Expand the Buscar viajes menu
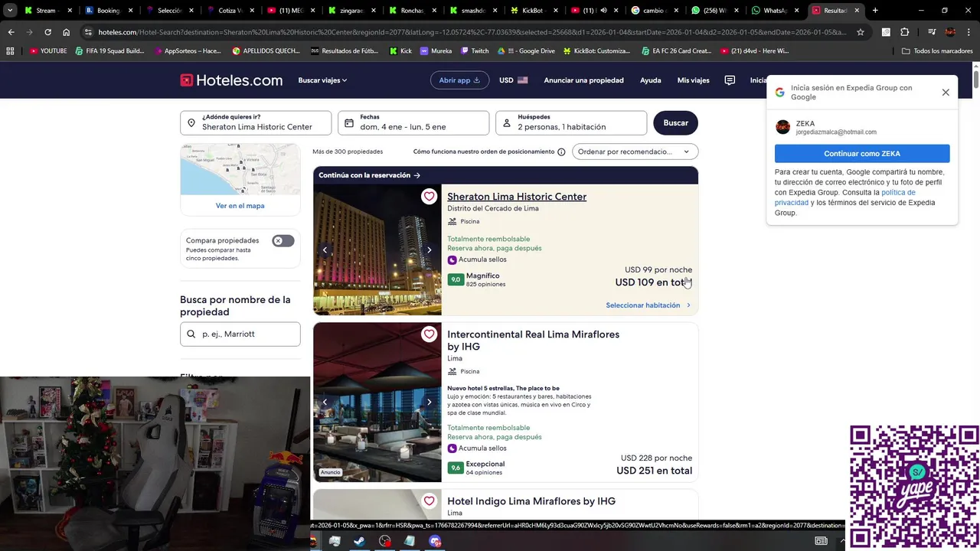Viewport: 980px width, 551px height. pyautogui.click(x=322, y=80)
